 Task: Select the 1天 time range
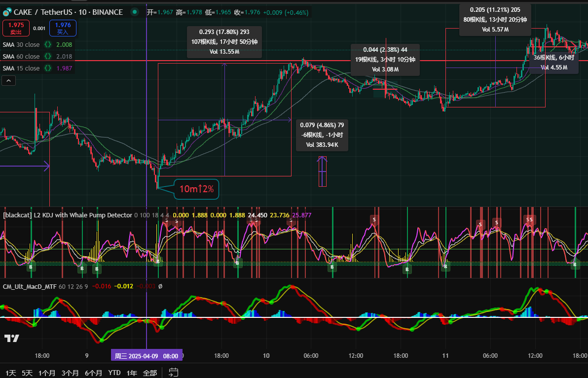(10, 373)
